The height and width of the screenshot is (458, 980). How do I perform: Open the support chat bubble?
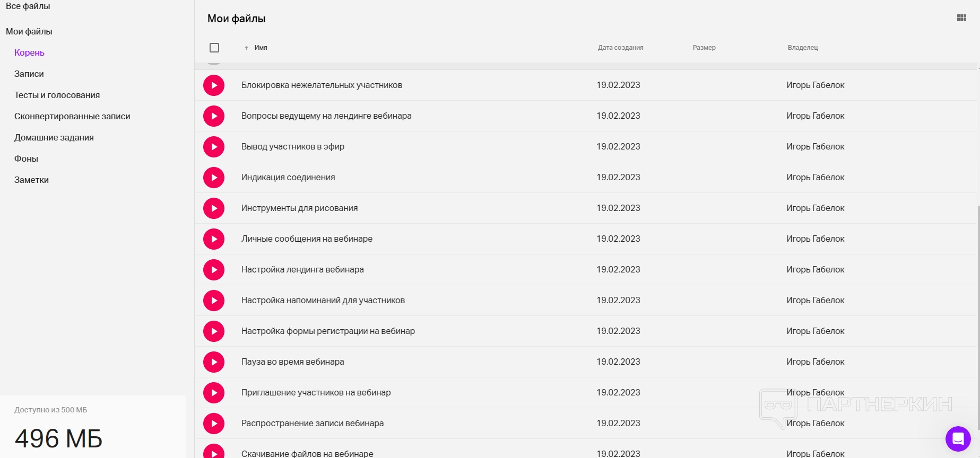pos(958,438)
